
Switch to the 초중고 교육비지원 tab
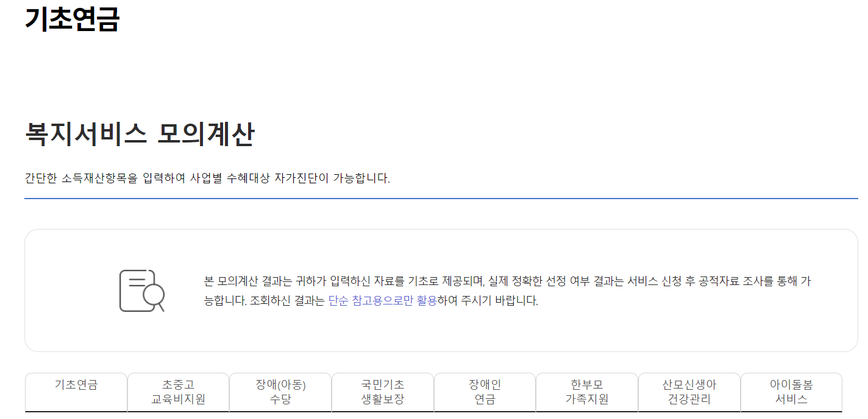click(178, 392)
